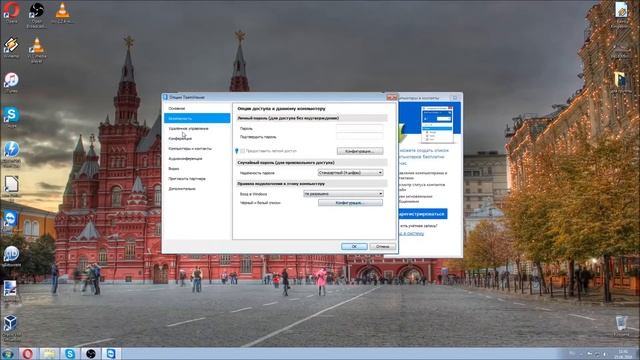Select the DAEMON Tools lightning desktop icon

click(11, 154)
